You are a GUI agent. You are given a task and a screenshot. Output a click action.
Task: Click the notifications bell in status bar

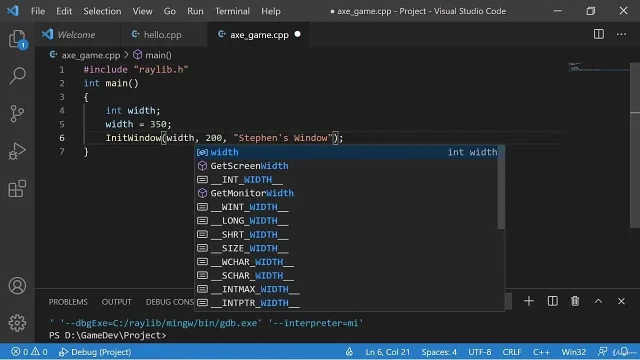coord(624,352)
